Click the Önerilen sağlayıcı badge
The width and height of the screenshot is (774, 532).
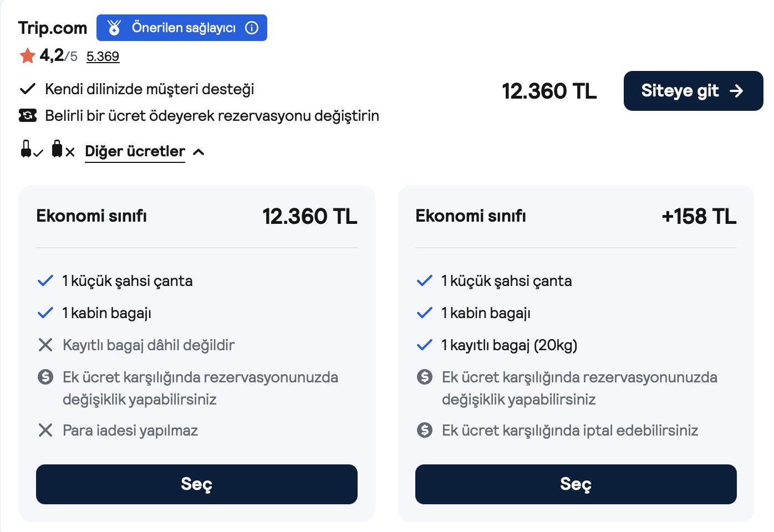182,28
